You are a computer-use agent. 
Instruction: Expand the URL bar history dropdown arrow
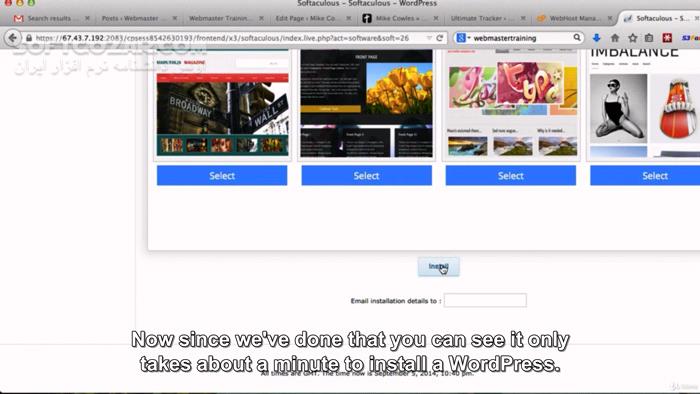(x=429, y=38)
